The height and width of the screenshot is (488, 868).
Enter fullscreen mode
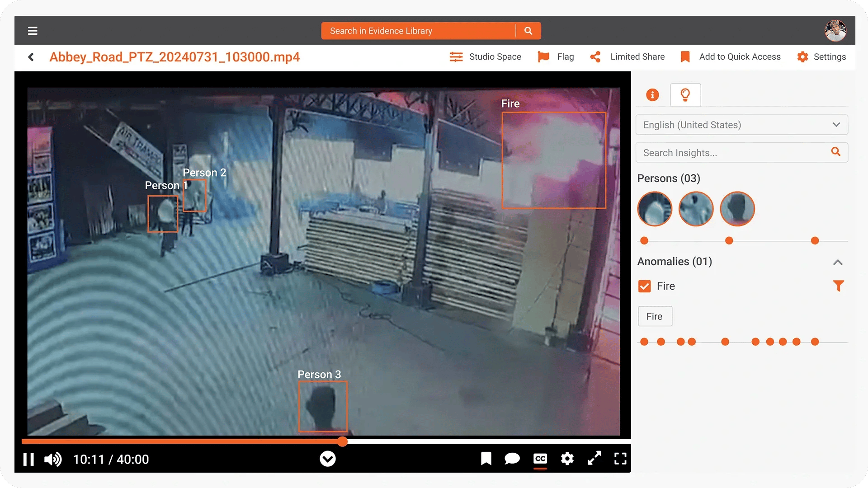pyautogui.click(x=621, y=459)
